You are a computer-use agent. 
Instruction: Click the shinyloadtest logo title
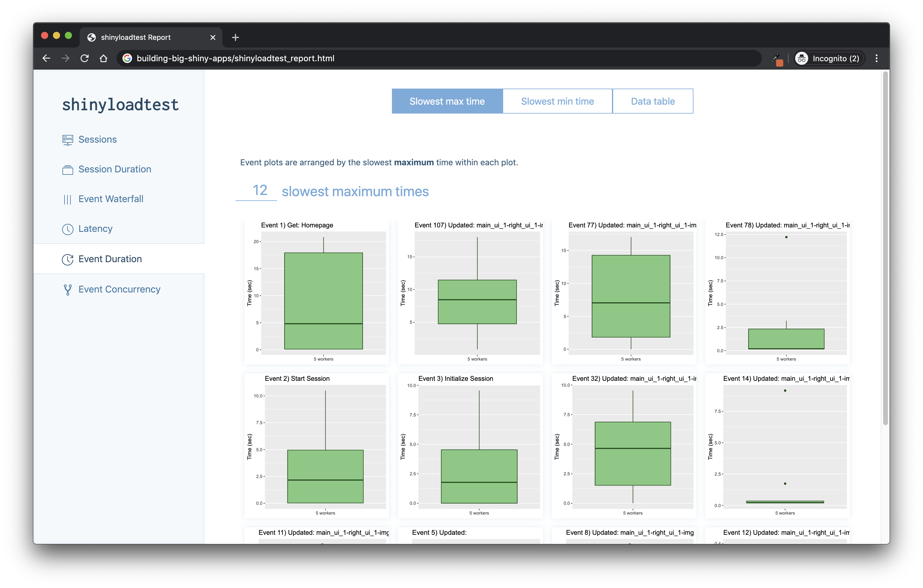(120, 105)
